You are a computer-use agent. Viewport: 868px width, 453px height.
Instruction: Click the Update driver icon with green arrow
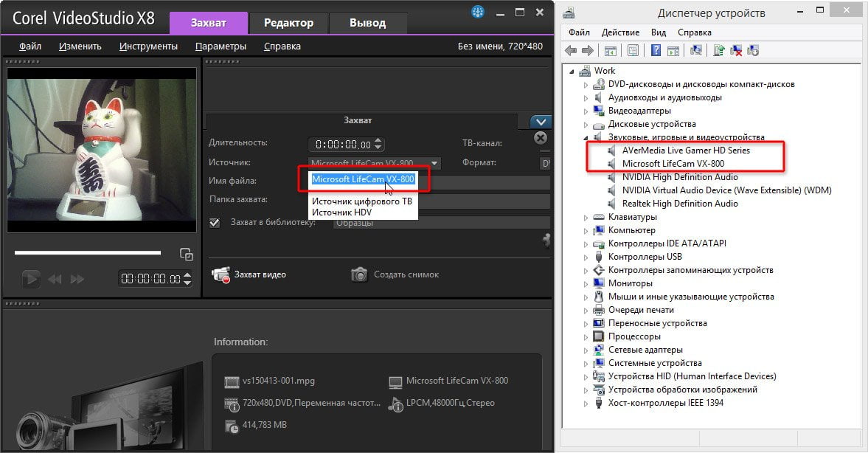tap(719, 51)
